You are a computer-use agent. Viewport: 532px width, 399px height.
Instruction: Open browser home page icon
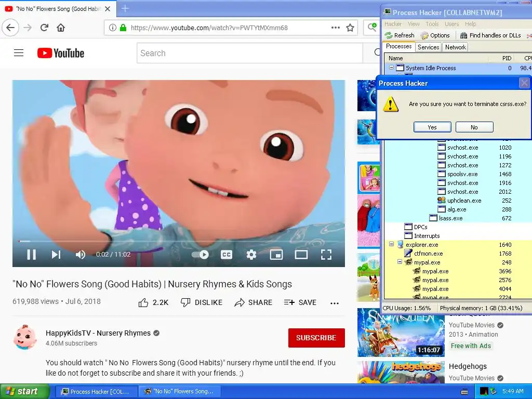point(61,28)
